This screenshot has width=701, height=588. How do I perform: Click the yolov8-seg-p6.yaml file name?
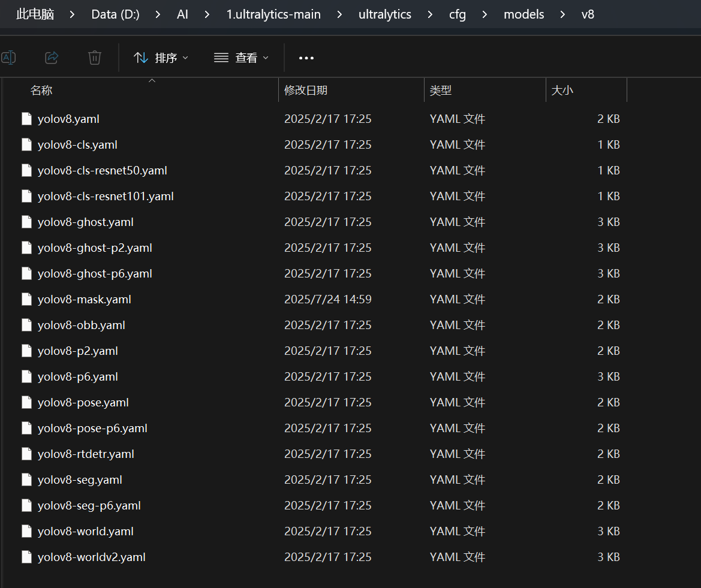89,505
